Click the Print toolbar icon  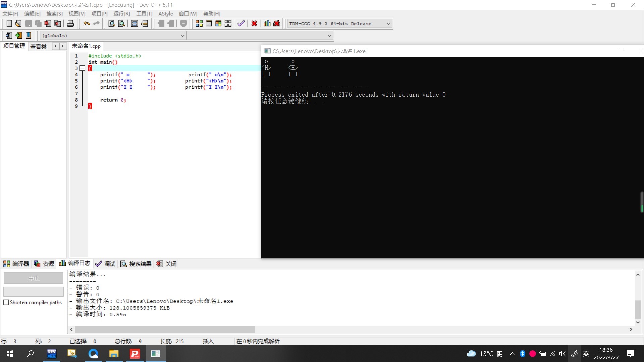click(x=70, y=23)
